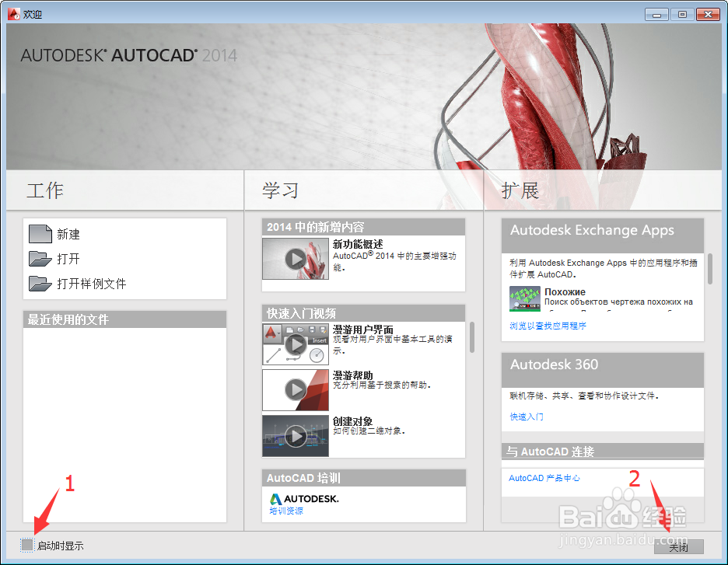
Task: Click the 关闭 button
Action: pos(679,547)
